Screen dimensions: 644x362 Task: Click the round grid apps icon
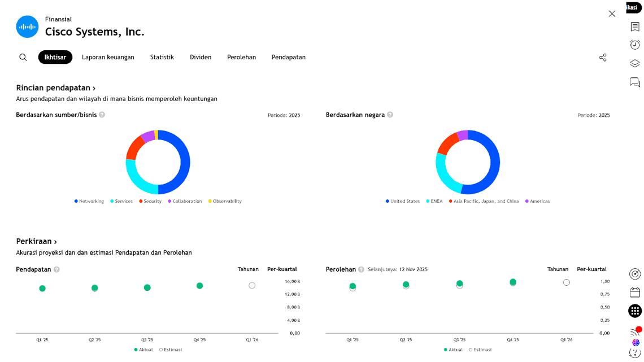pos(635,311)
